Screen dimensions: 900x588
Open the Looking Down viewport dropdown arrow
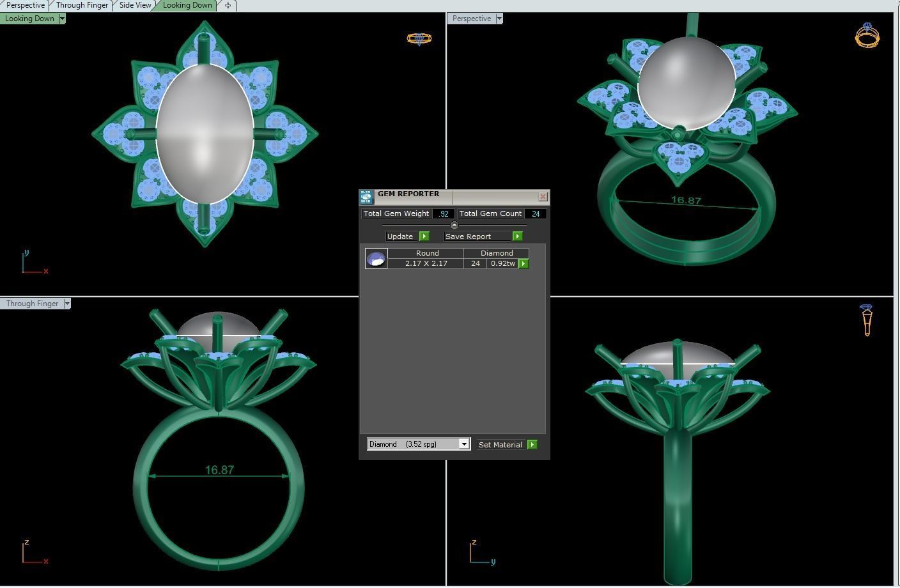pos(62,19)
